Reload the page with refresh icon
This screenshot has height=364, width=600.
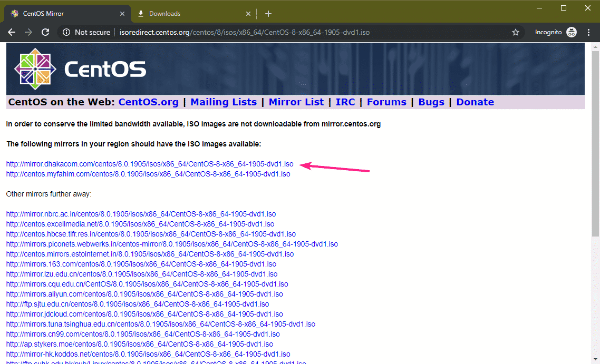(45, 33)
